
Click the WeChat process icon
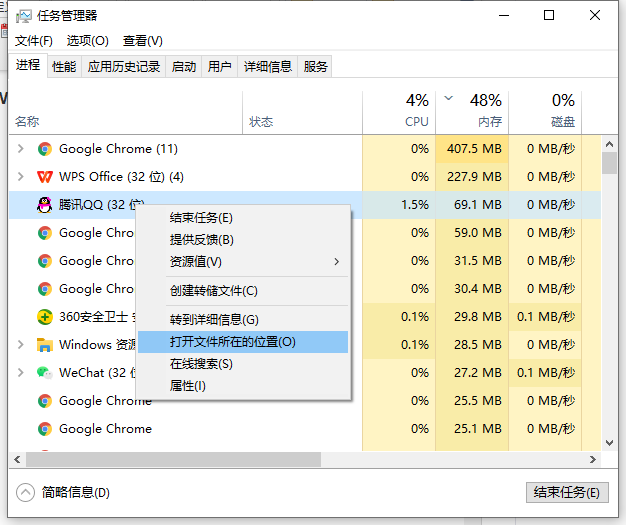44,373
